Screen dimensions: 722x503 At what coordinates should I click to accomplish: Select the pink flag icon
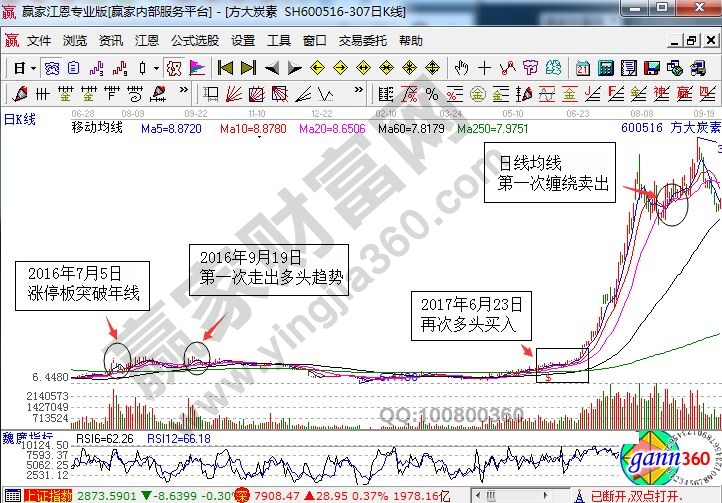(197, 68)
